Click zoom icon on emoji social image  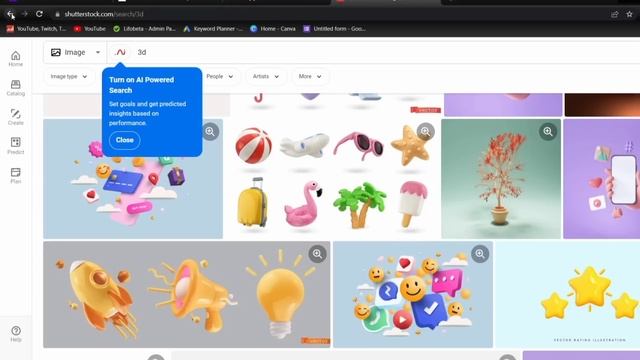480,254
